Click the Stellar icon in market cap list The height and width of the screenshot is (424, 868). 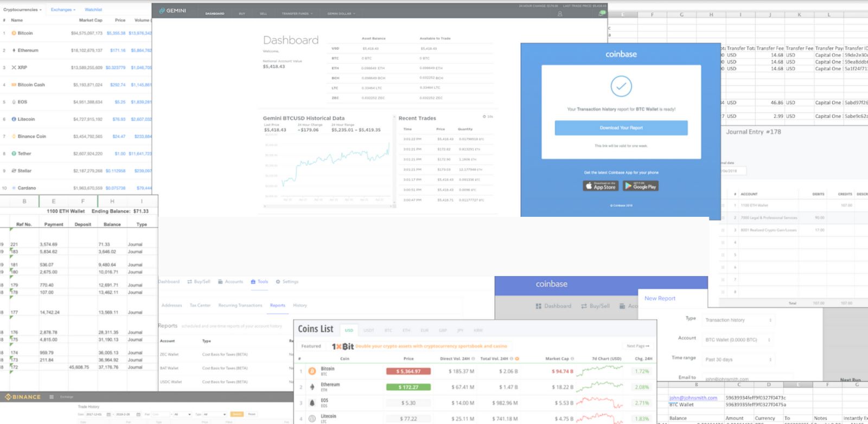14,171
